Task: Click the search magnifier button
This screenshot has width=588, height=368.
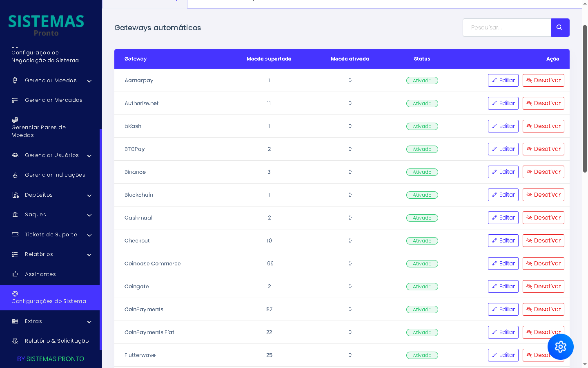Action: pyautogui.click(x=560, y=27)
